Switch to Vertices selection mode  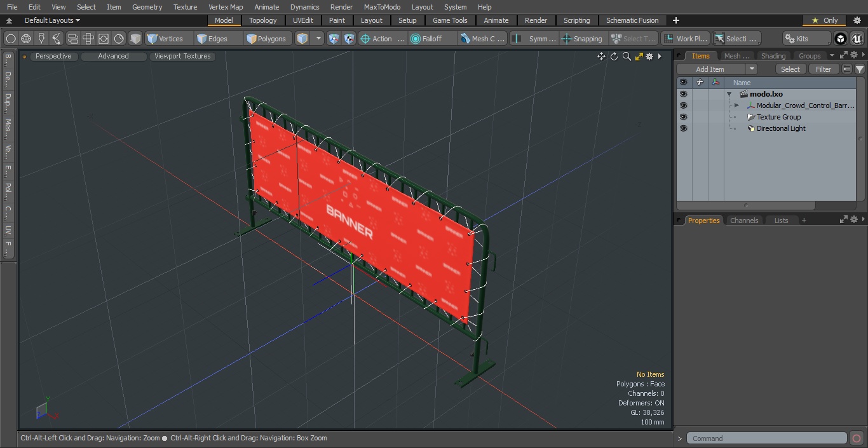(x=168, y=39)
